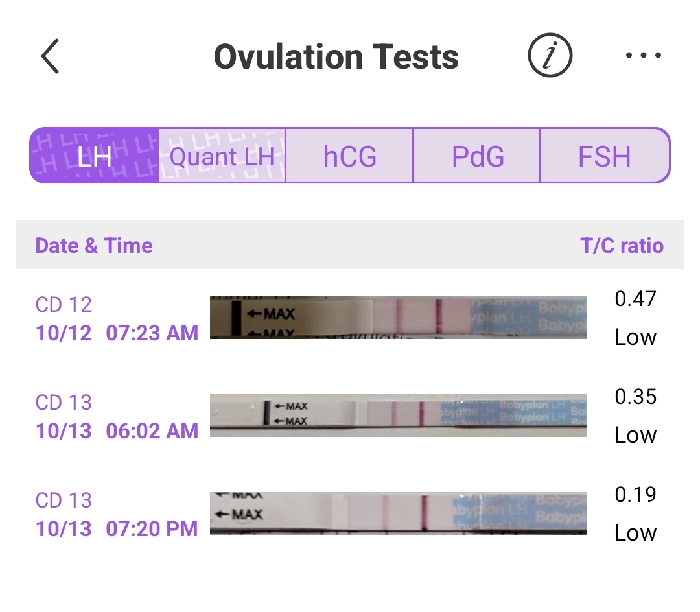Tap the 10/13 07:20 PM date entry
Viewport: 700px width, 612px height.
point(117,528)
